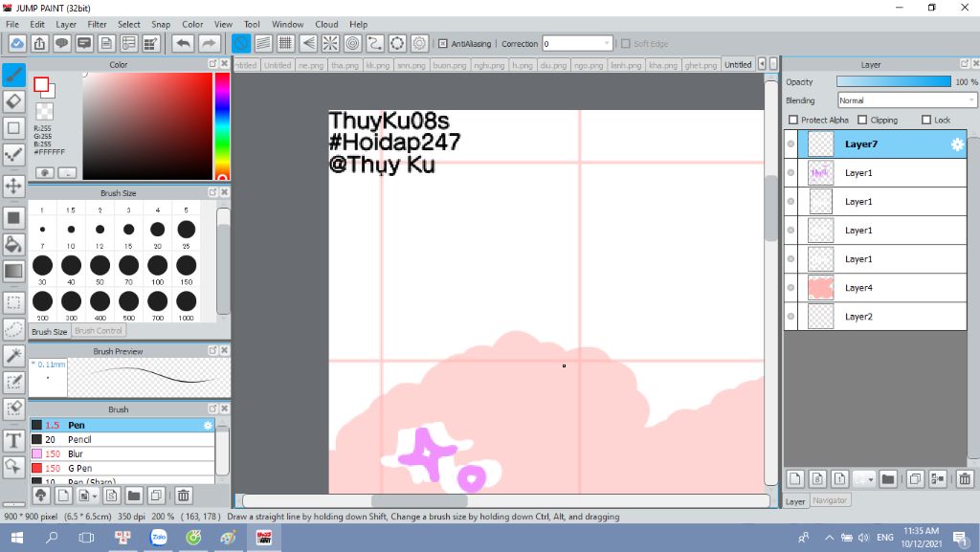Viewport: 980px width, 552px height.
Task: Create a new layer with page icon
Action: pyautogui.click(x=795, y=479)
